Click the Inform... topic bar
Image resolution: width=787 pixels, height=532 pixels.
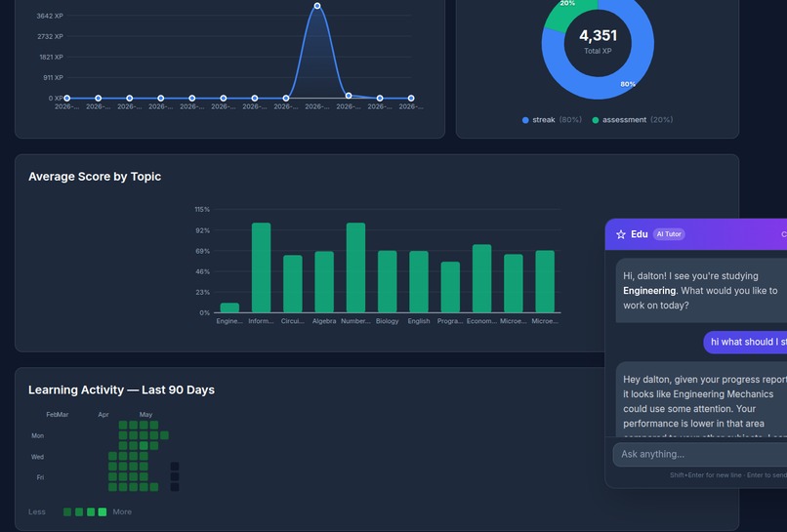tap(261, 267)
